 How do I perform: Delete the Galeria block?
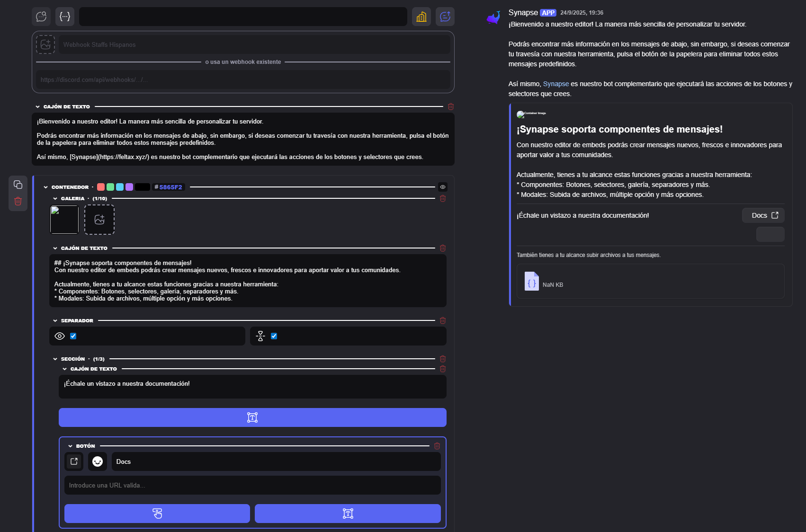(443, 198)
